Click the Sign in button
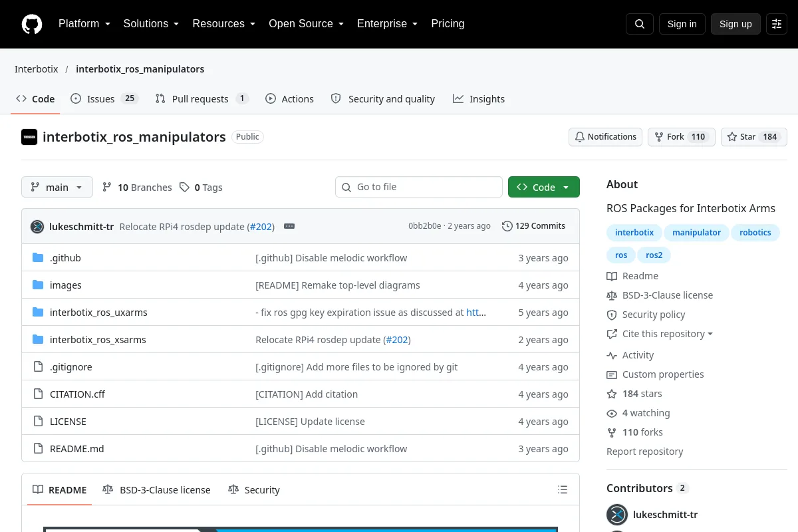798x532 pixels. tap(682, 24)
